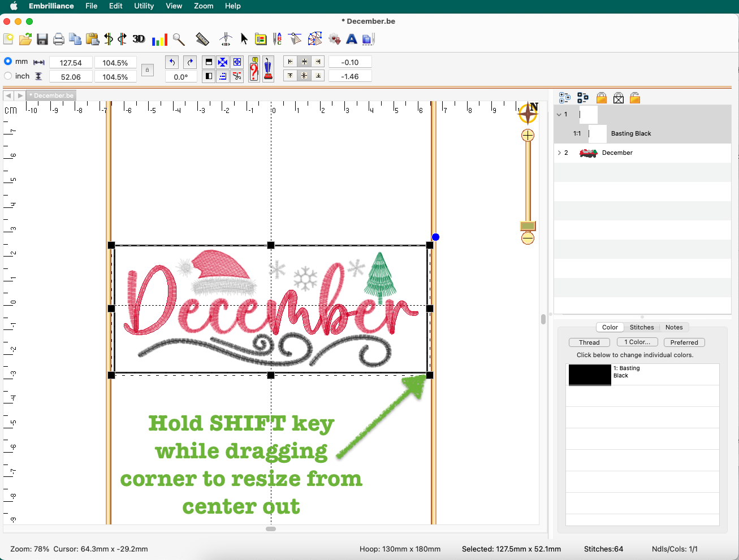Select the inch units radio button

coord(8,76)
